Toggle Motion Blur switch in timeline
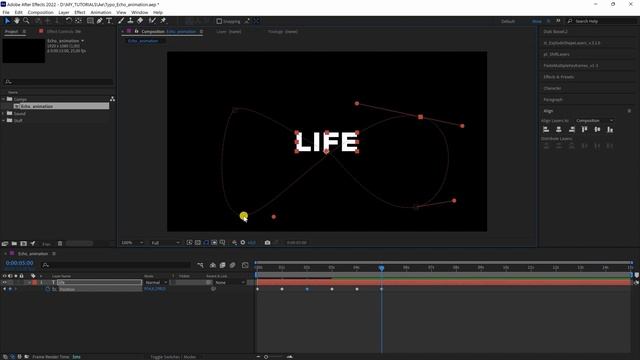This screenshot has width=640, height=360. point(233,265)
